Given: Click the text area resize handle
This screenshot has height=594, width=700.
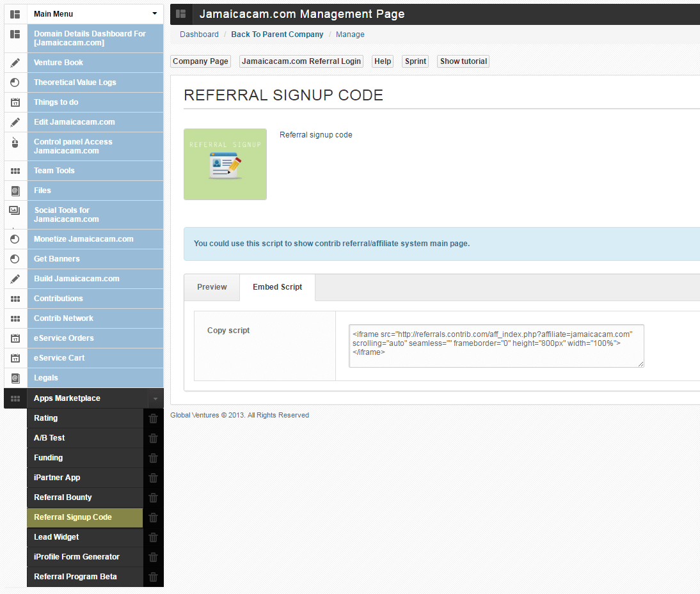Looking at the screenshot, I should 640,364.
